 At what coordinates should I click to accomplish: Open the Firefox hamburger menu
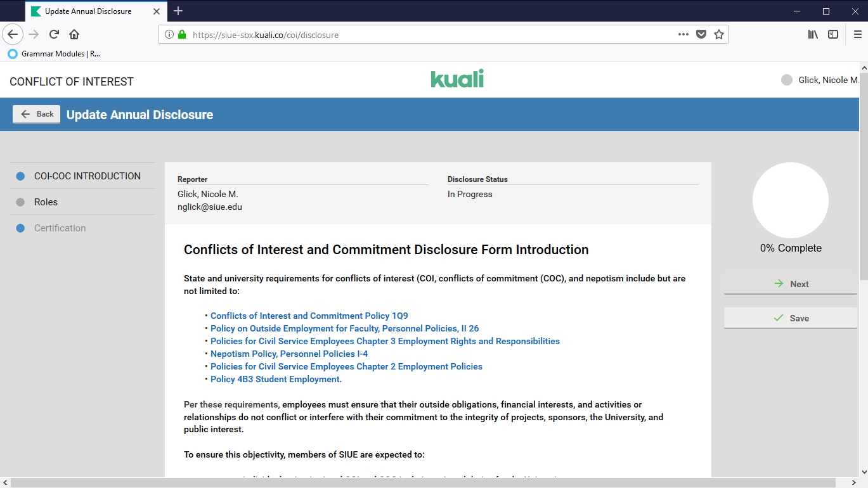pyautogui.click(x=857, y=35)
